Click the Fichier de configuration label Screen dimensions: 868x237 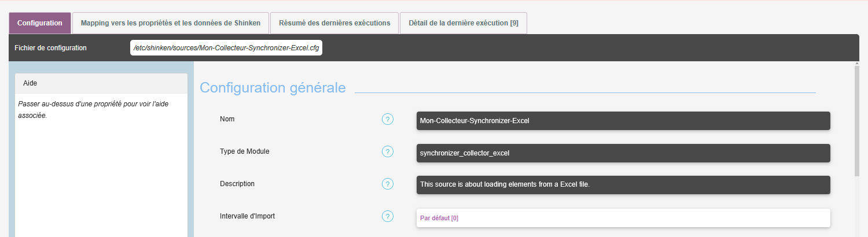pos(50,48)
